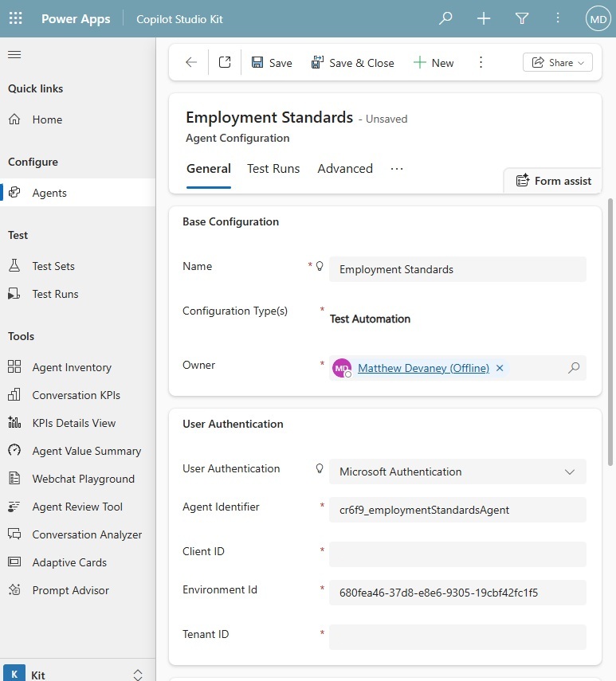Click the back arrow in command bar

pyautogui.click(x=191, y=63)
